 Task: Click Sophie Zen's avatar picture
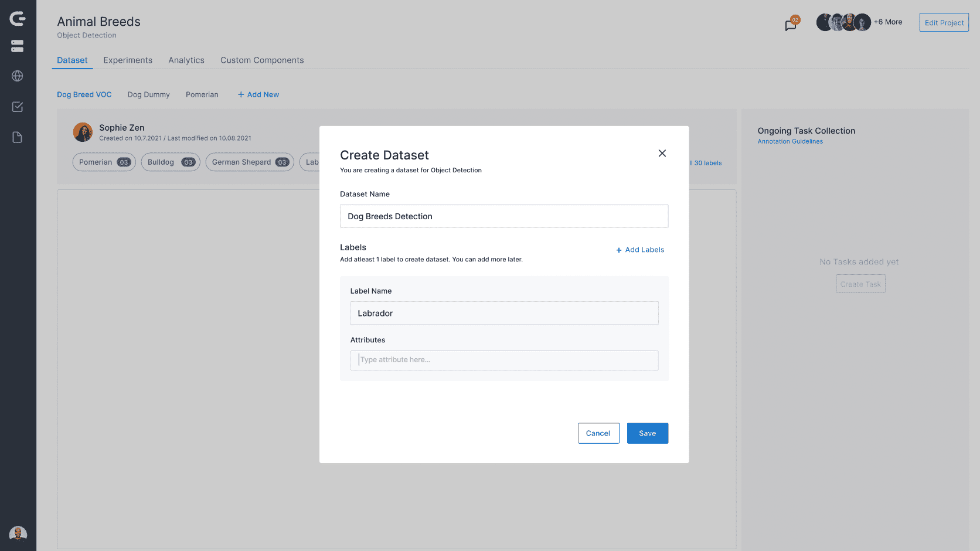(83, 132)
